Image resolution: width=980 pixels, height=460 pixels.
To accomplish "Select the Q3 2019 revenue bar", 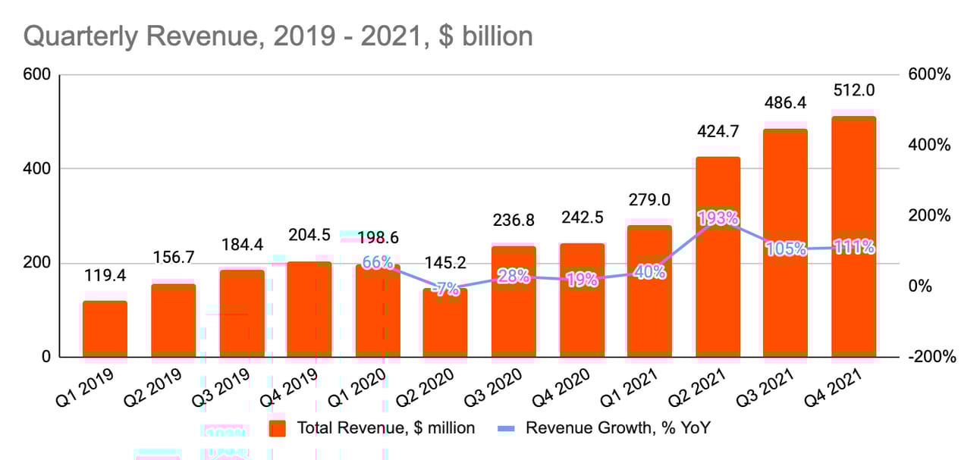I will pos(241,314).
